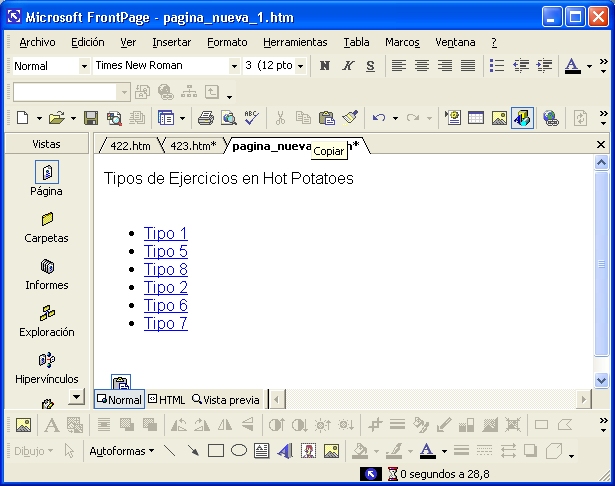Switch to the 422.htm tab
The width and height of the screenshot is (615, 486).
pos(130,146)
